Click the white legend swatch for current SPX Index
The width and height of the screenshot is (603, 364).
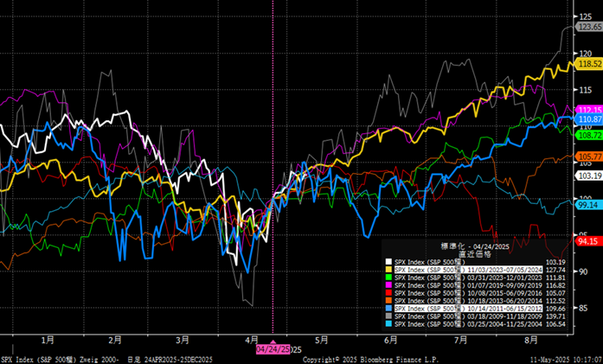388,262
